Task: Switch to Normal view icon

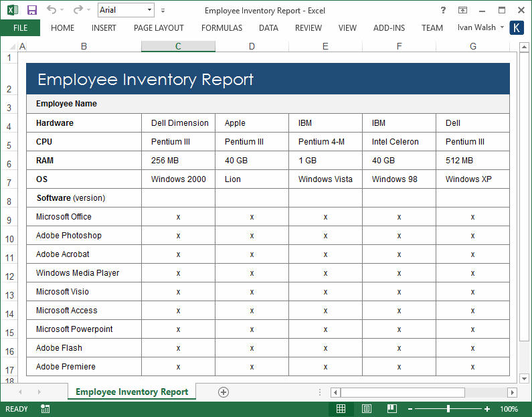Action: [x=341, y=409]
